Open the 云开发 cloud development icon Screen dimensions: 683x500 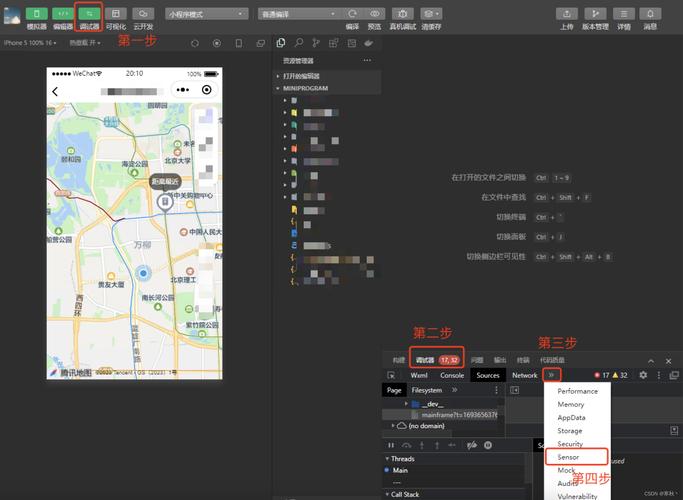pyautogui.click(x=142, y=14)
